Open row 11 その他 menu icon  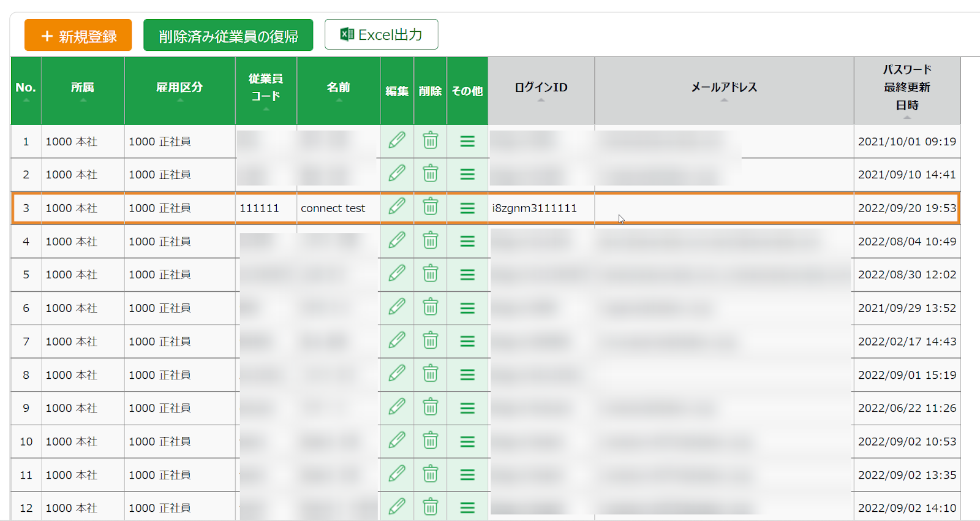click(467, 475)
